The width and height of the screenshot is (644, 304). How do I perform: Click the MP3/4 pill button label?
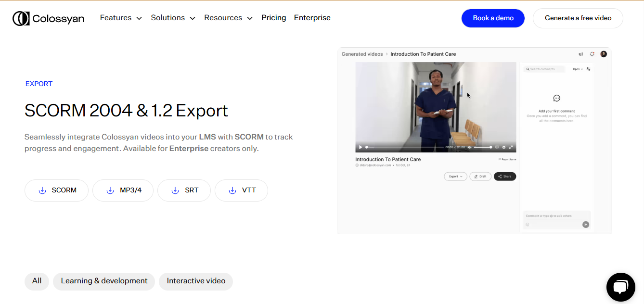[x=131, y=190]
